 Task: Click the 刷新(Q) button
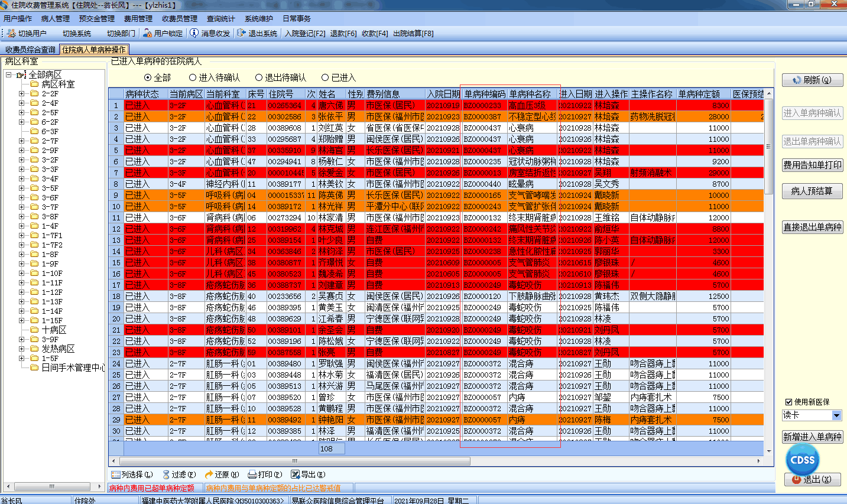[813, 80]
